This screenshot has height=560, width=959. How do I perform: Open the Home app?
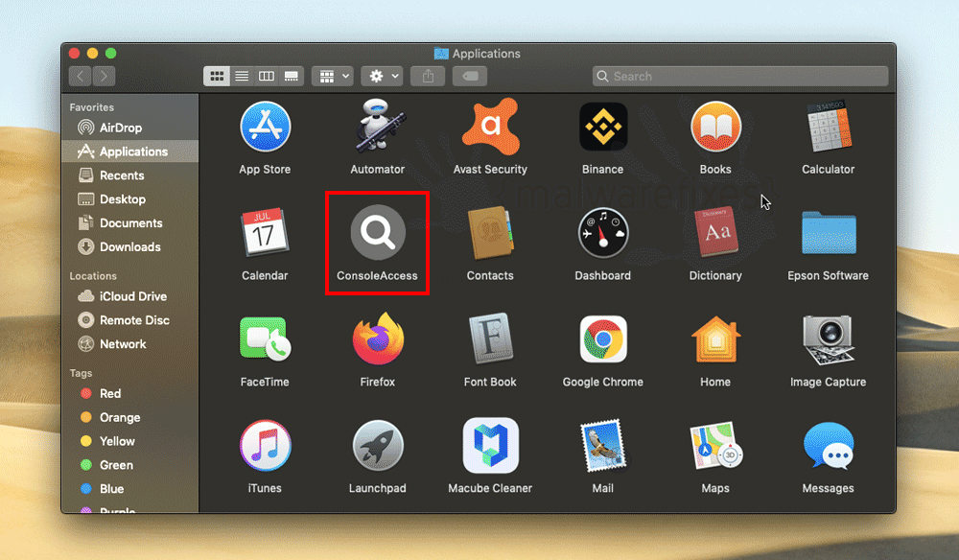(715, 339)
